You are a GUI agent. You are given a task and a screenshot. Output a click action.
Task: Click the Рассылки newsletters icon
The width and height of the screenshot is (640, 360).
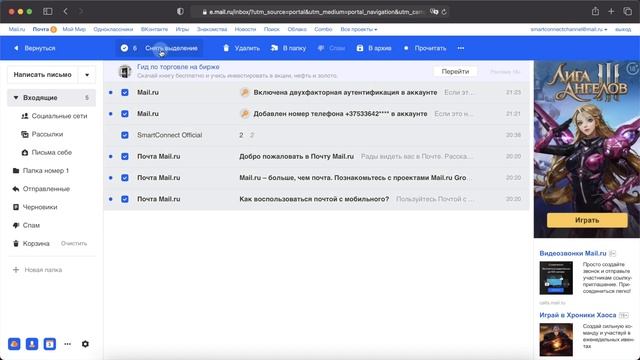pos(25,134)
